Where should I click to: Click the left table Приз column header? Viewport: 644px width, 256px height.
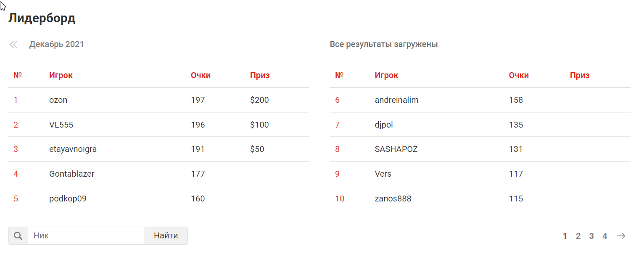click(x=260, y=76)
